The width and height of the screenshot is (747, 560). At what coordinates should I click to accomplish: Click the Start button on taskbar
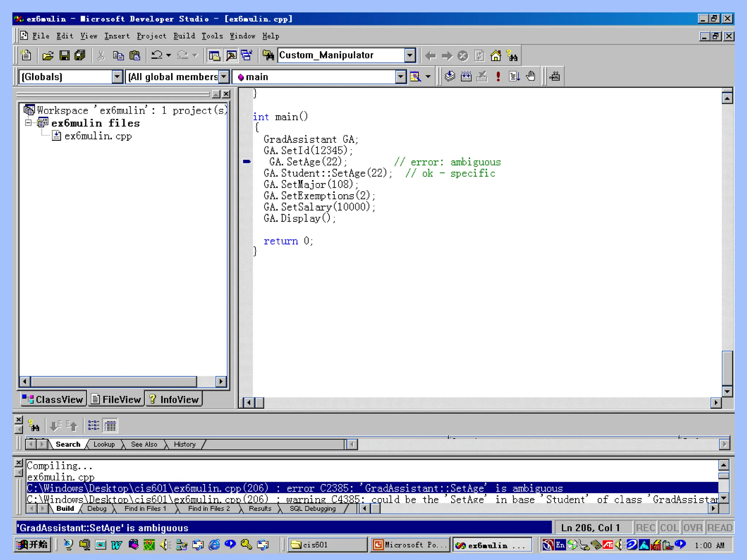[x=32, y=545]
